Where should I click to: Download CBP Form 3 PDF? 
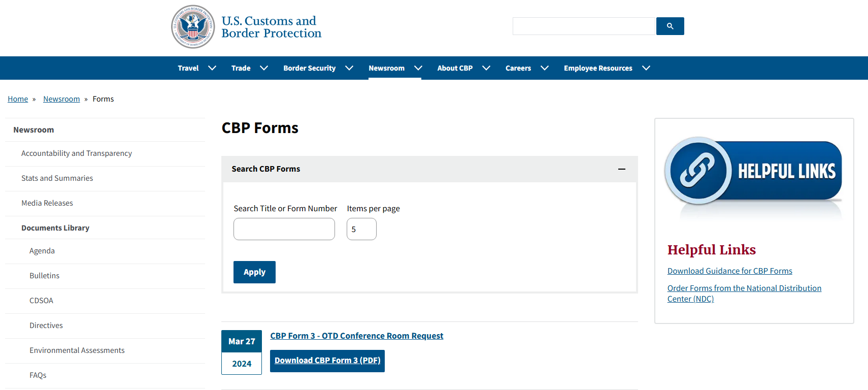[327, 361]
